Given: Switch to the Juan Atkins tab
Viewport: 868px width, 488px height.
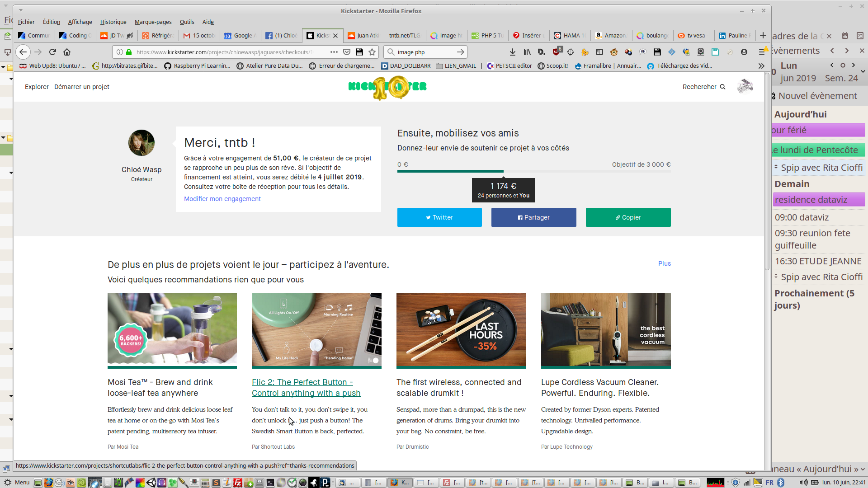Looking at the screenshot, I should (364, 35).
